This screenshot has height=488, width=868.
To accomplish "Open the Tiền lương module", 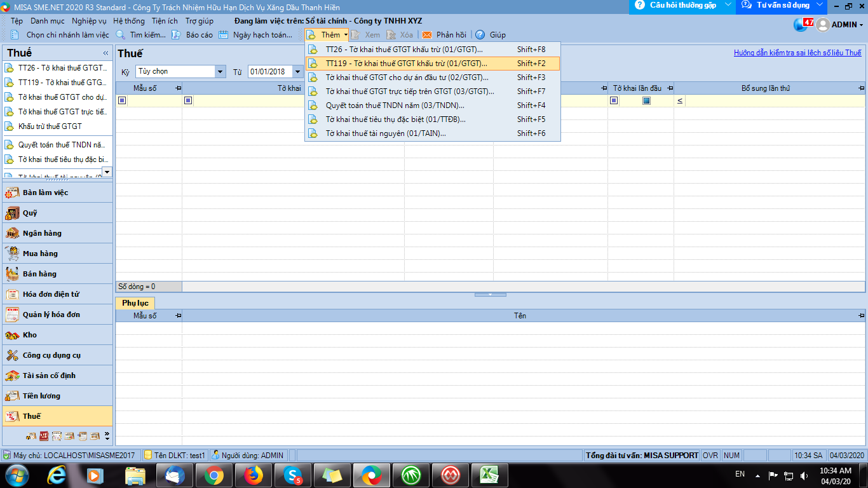I will [57, 396].
